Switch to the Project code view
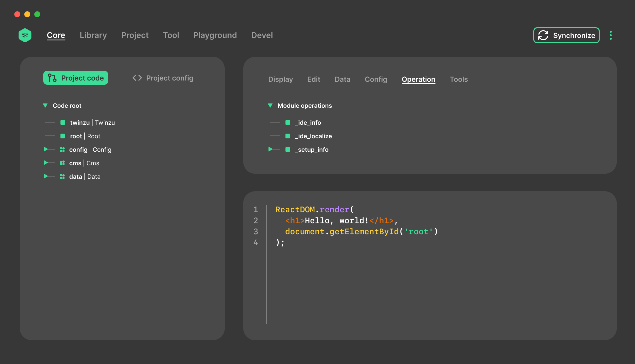 [76, 78]
